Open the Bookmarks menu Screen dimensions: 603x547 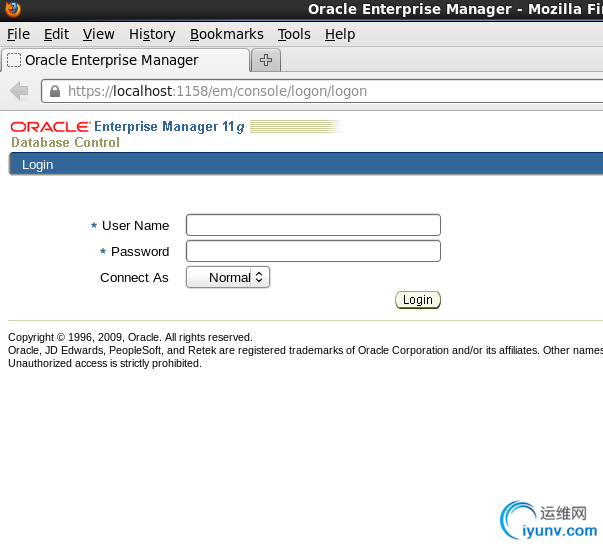[x=227, y=34]
